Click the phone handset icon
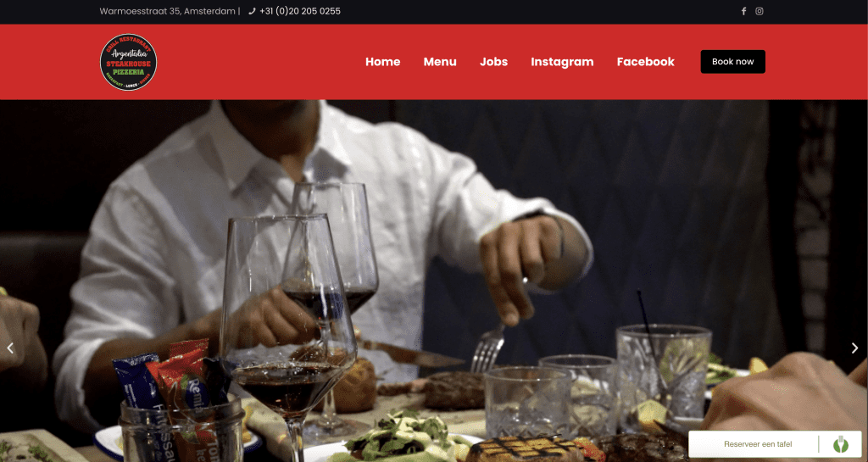Image resolution: width=868 pixels, height=462 pixels. (252, 11)
